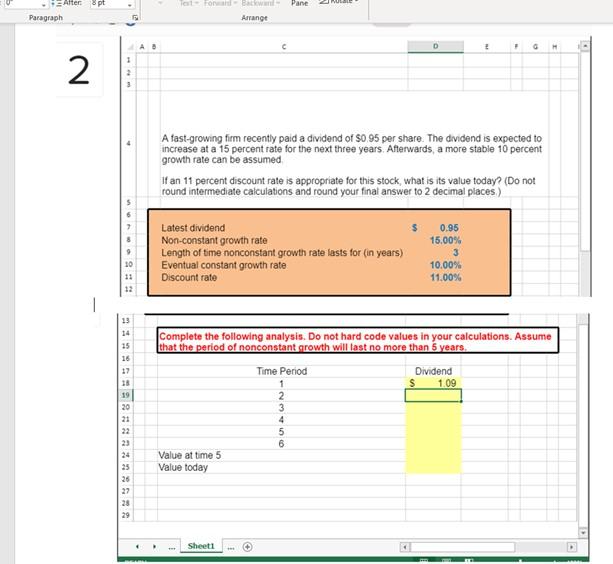
Task: Select column A header
Action: [x=142, y=47]
